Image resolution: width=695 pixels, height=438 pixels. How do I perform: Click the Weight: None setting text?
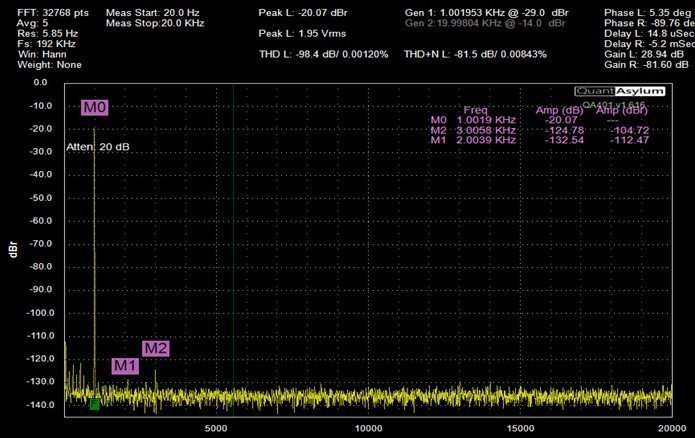49,65
